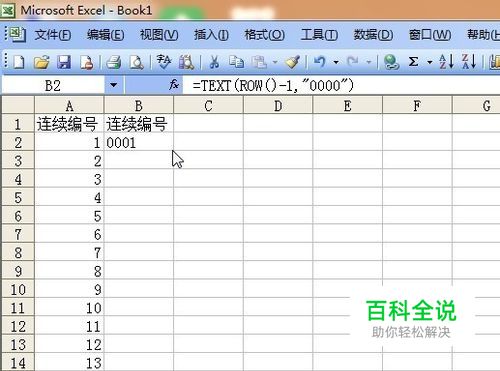Select column C header

click(x=208, y=106)
